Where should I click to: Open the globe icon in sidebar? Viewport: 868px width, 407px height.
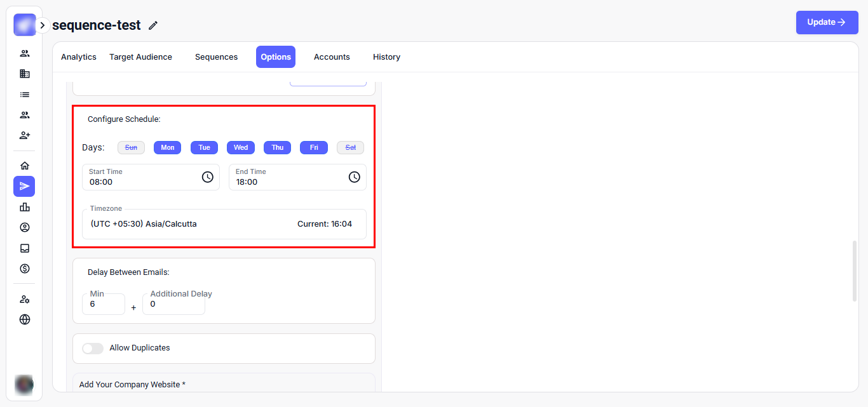[25, 319]
